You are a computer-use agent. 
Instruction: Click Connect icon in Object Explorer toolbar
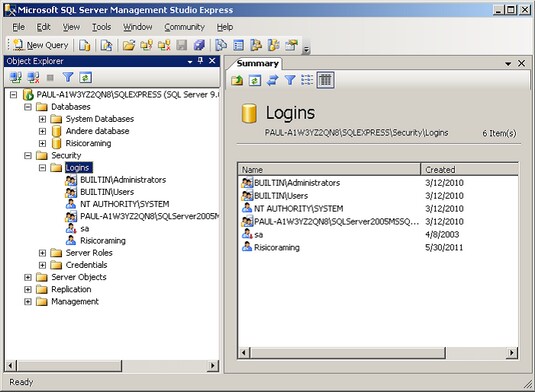(x=16, y=78)
